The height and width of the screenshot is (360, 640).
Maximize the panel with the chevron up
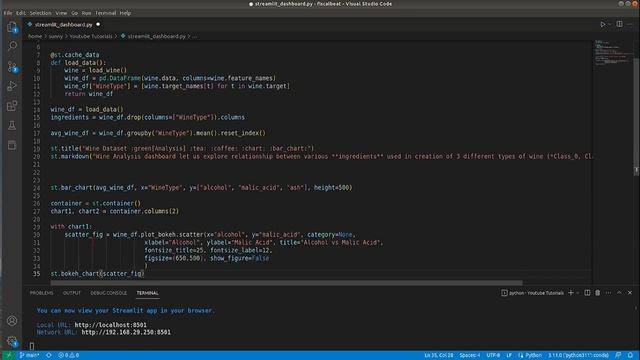pyautogui.click(x=619, y=293)
